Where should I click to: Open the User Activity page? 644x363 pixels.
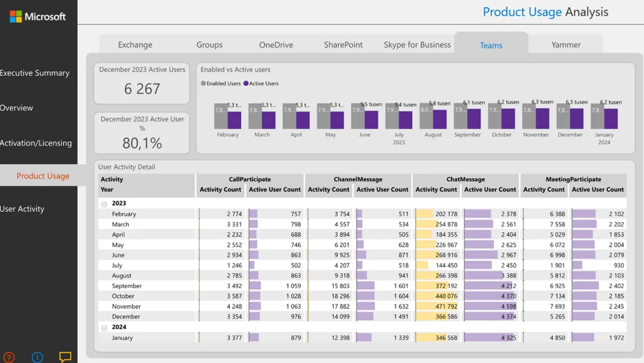(22, 209)
